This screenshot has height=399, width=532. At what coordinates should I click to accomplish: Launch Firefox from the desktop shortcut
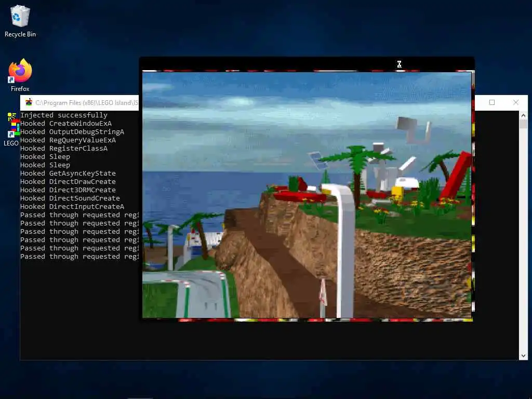(20, 75)
